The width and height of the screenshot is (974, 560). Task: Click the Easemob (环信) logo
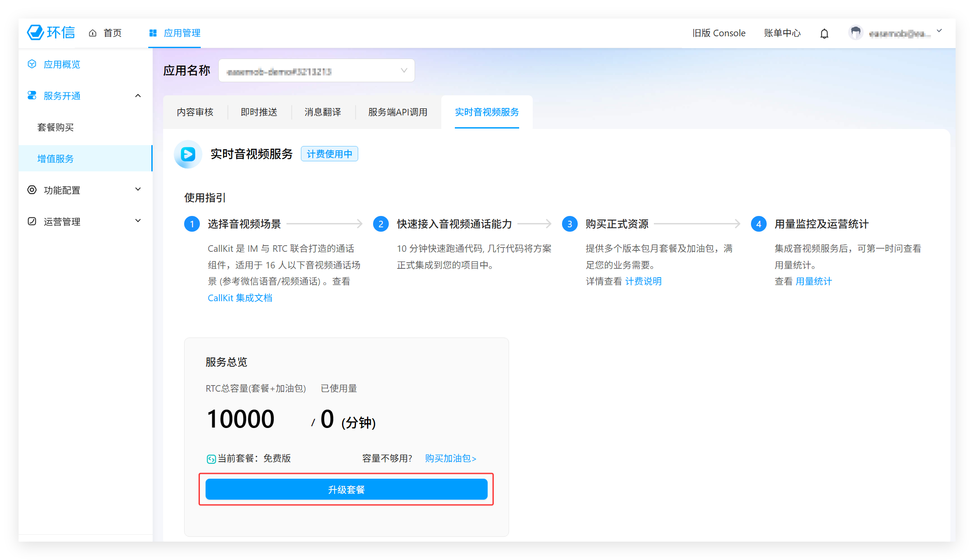[51, 33]
